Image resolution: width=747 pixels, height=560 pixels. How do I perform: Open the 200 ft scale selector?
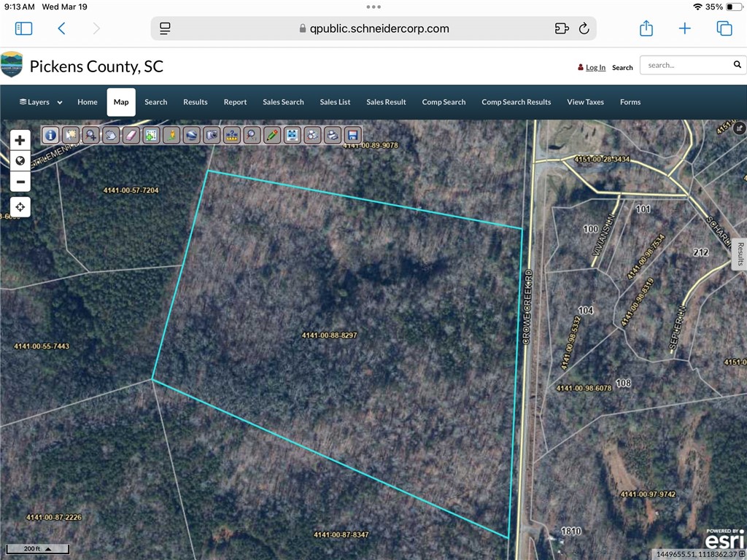pos(36,548)
